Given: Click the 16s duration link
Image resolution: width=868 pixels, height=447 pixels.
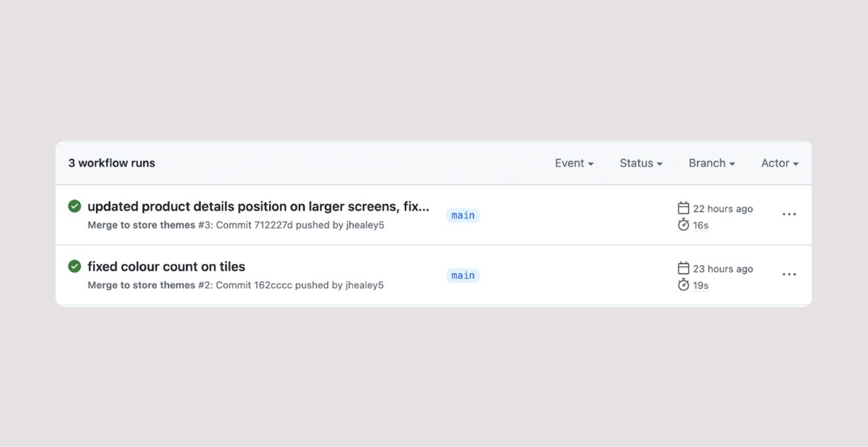Looking at the screenshot, I should point(701,225).
